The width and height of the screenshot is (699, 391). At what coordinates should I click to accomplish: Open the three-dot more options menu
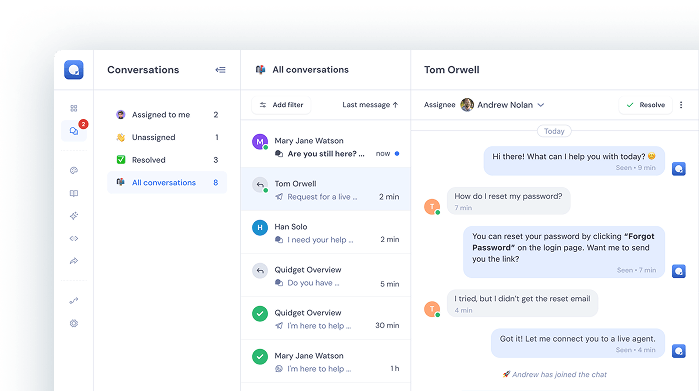coord(681,105)
